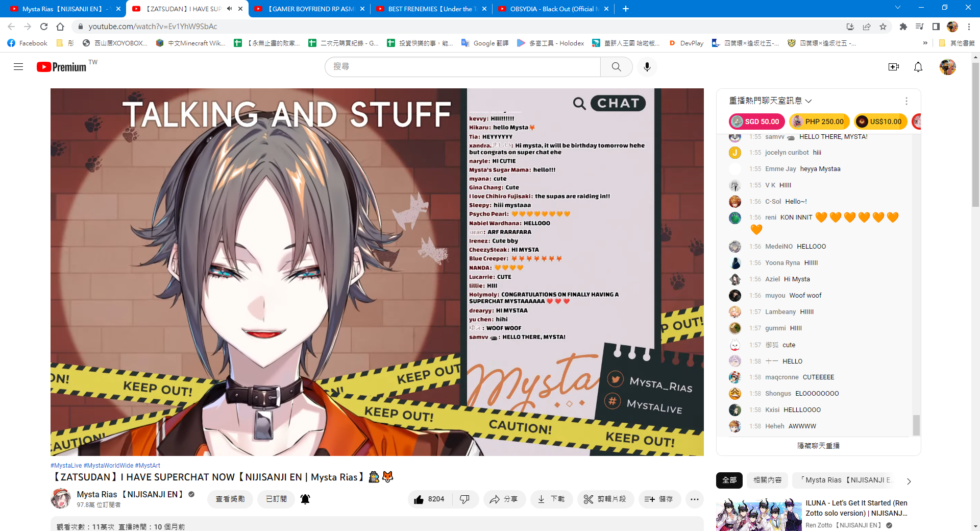Open the Chrome extensions puzzle icon
This screenshot has width=980, height=531.
[x=903, y=27]
